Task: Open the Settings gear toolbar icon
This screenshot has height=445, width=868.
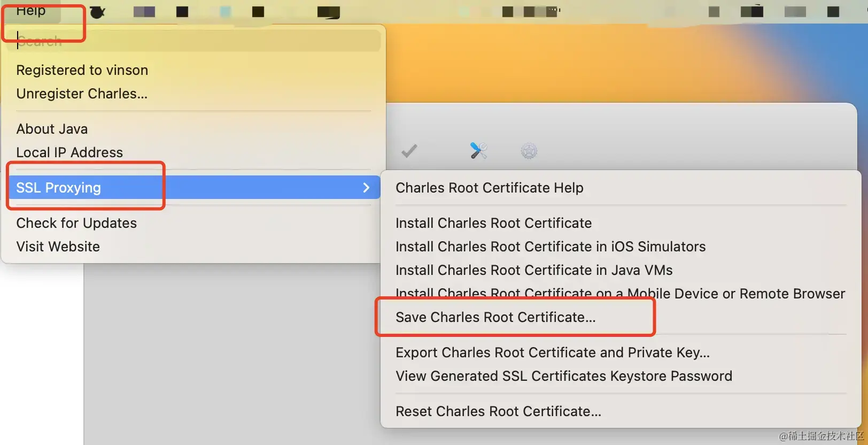Action: (x=529, y=151)
